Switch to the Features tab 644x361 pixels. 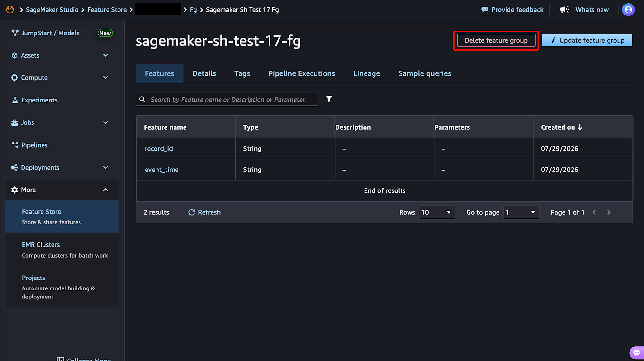click(x=159, y=73)
